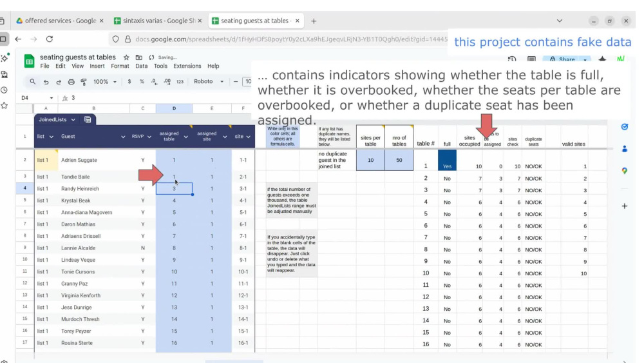Screen dimensions: 644x363
Task: Open the Contacts side panel icon
Action: click(624, 148)
